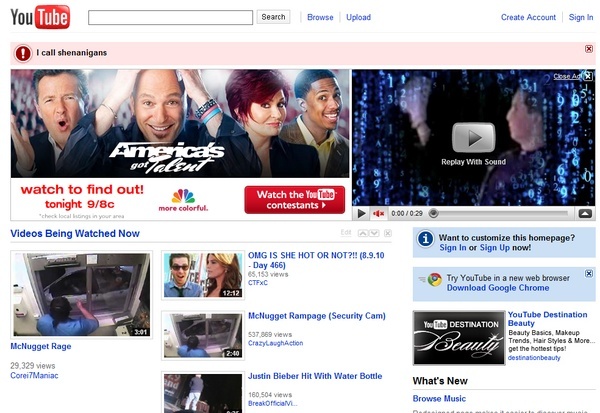
Task: Click the red alert exclamation icon
Action: point(23,53)
